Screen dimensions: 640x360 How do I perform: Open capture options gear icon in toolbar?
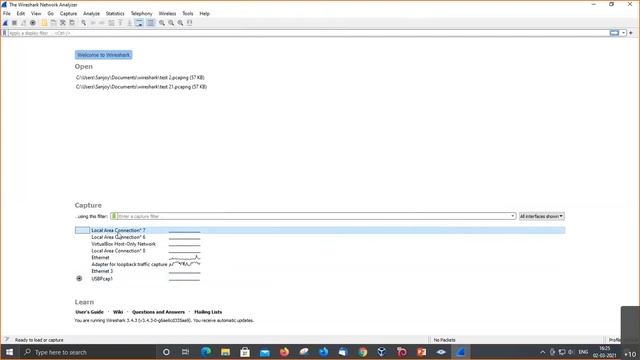(33, 23)
